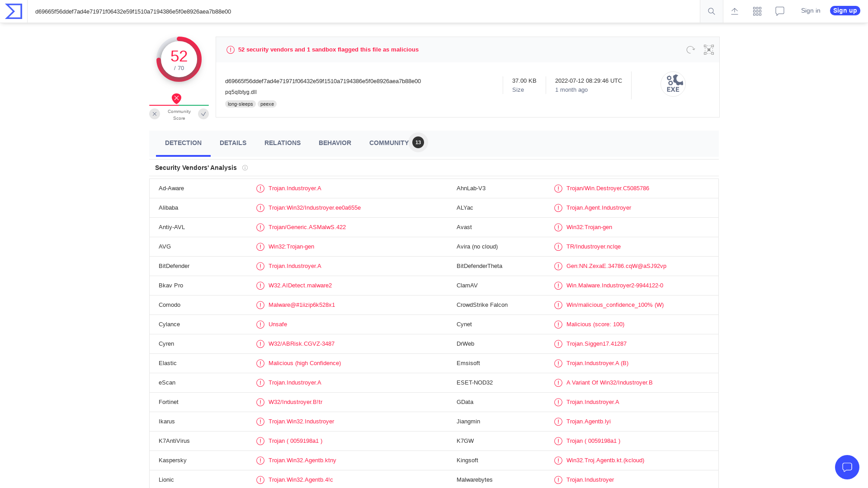Click the warning icon for Cylance
The width and height of the screenshot is (868, 488).
click(x=260, y=324)
